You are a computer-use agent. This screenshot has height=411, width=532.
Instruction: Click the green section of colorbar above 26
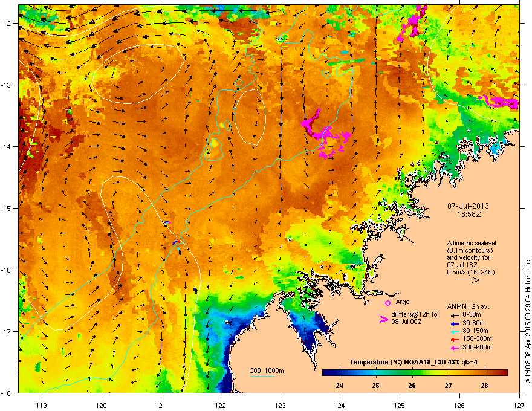(x=412, y=372)
